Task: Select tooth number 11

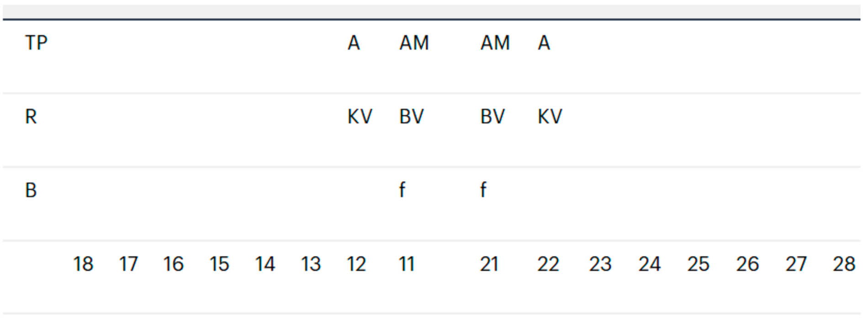Action: 407,264
